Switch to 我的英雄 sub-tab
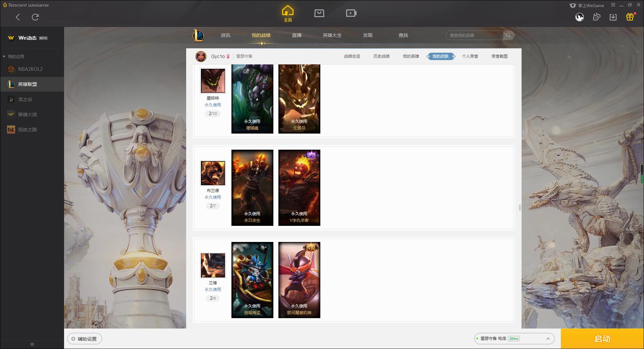The image size is (644, 349). 411,56
